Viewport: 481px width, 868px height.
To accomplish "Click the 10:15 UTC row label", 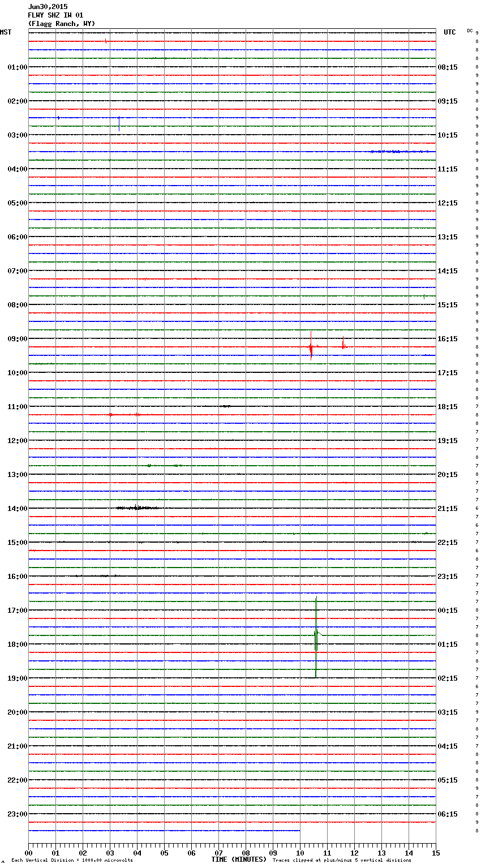I will 448,135.
